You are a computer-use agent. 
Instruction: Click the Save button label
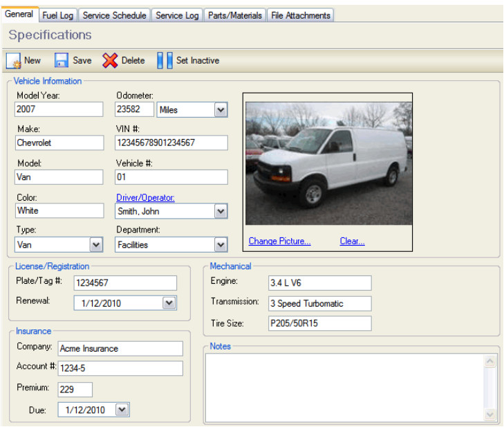(x=82, y=60)
